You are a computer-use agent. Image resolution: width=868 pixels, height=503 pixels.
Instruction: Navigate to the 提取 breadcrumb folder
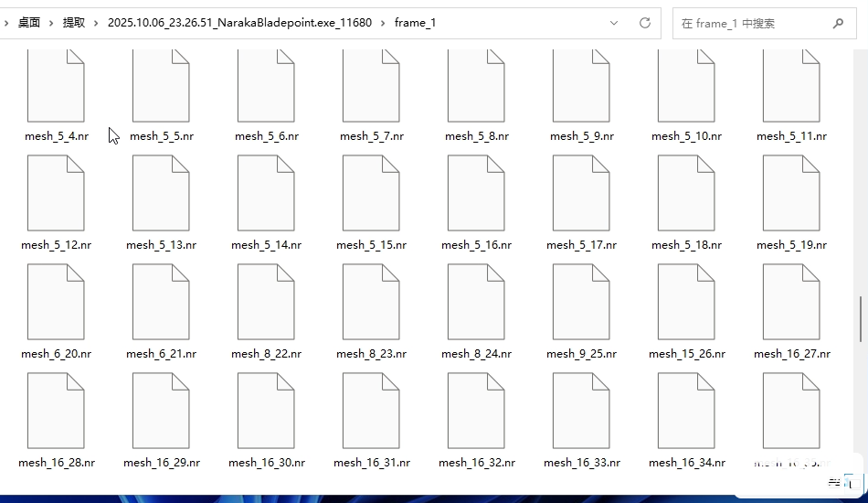(x=74, y=23)
